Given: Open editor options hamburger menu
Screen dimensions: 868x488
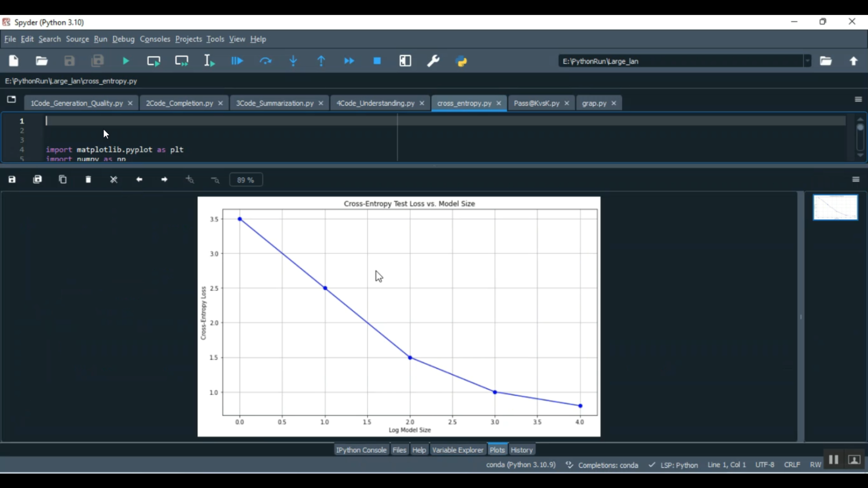Looking at the screenshot, I should coord(858,99).
